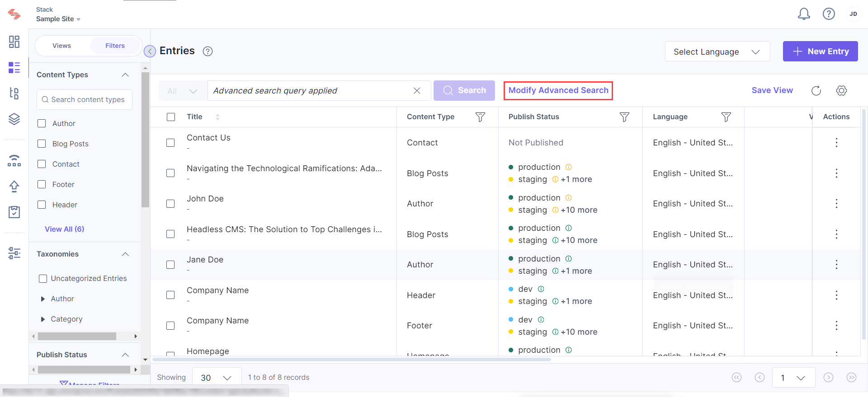868x397 pixels.
Task: Go to the next page
Action: (828, 377)
